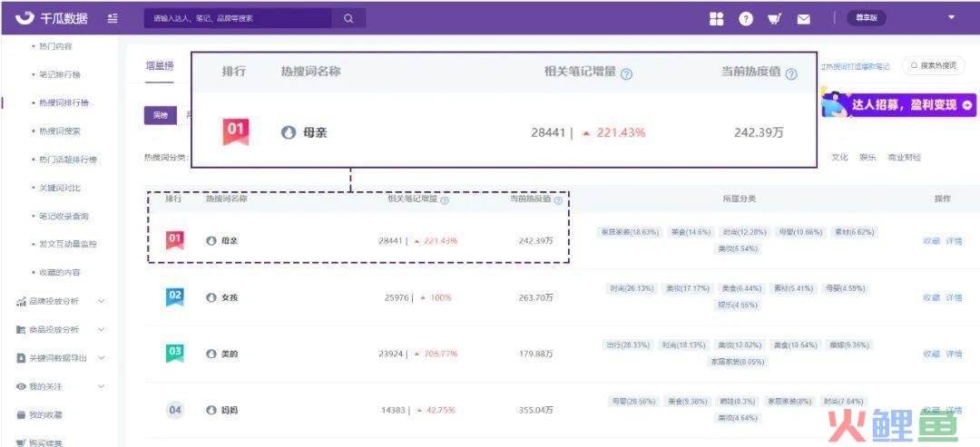
Task: Focus the header search input field
Action: coord(238,18)
